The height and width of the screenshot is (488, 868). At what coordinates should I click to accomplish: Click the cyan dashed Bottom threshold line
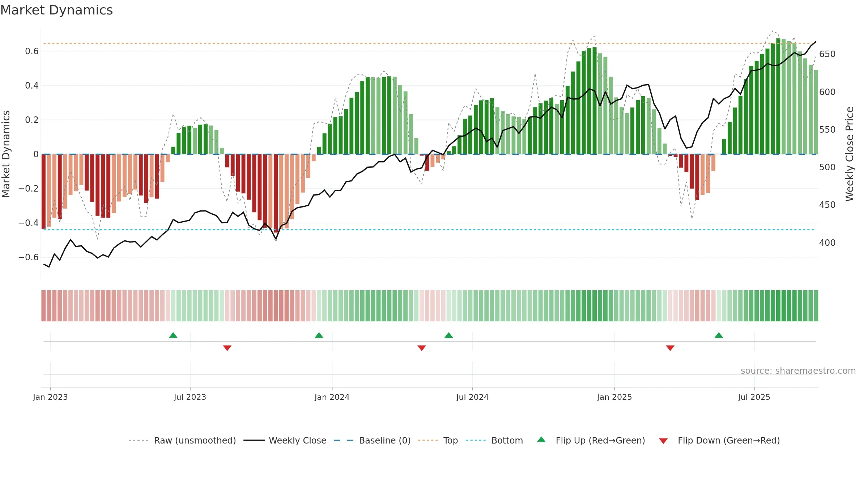click(430, 230)
